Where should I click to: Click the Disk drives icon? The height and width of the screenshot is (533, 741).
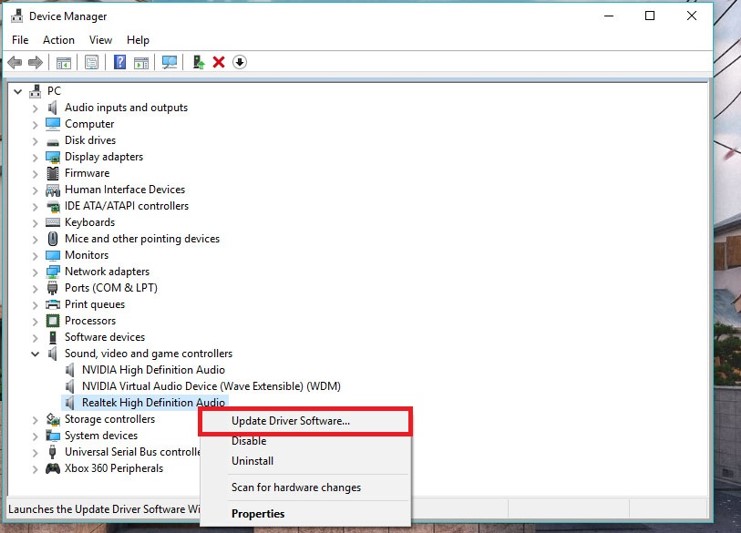click(52, 141)
